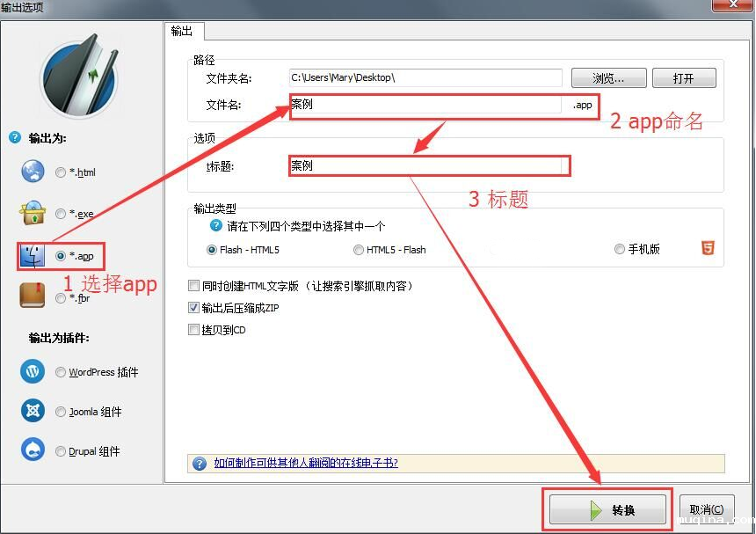Select the *.html output radio button
The width and height of the screenshot is (756, 534).
(61, 172)
